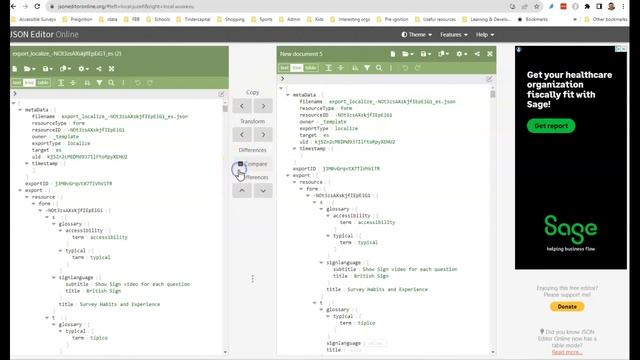Sort contents in right panel
This screenshot has height=360, width=640.
(x=355, y=68)
